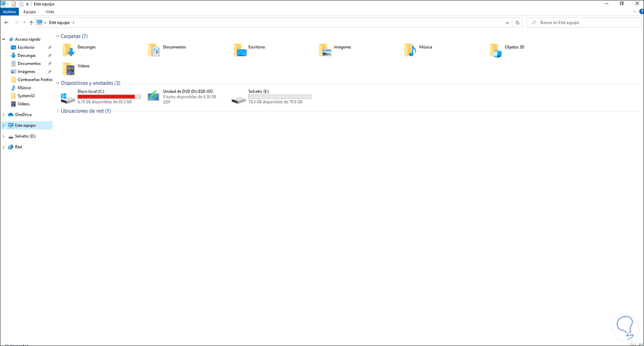Switch to the Vista ribbon tab
Viewport: 644px width, 346px height.
point(49,11)
